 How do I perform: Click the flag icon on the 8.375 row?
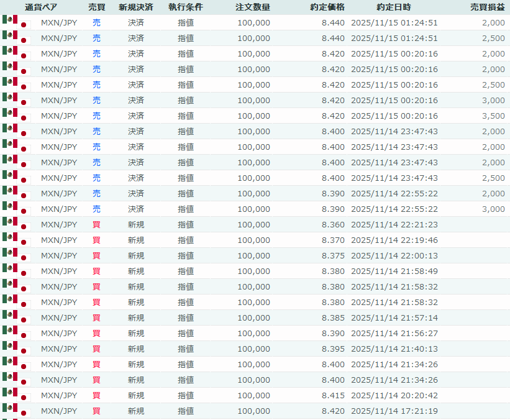pyautogui.click(x=16, y=255)
